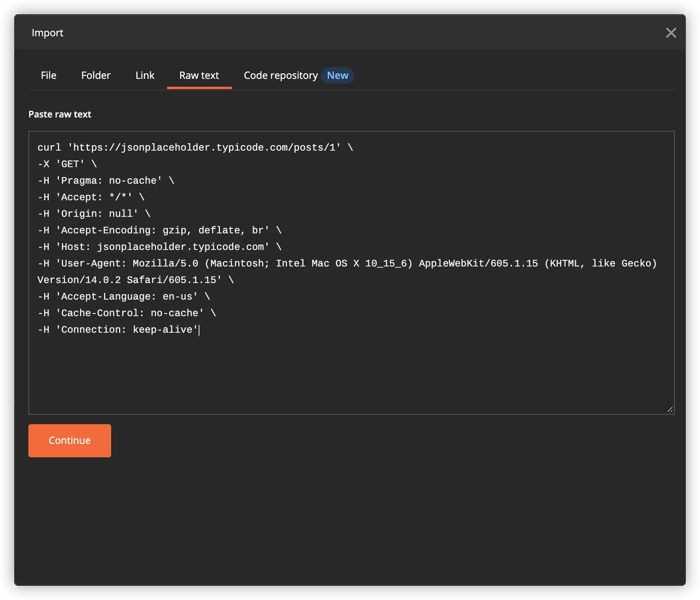This screenshot has width=700, height=600.
Task: Click the 'Pragma: no-cache' header line
Action: [106, 181]
